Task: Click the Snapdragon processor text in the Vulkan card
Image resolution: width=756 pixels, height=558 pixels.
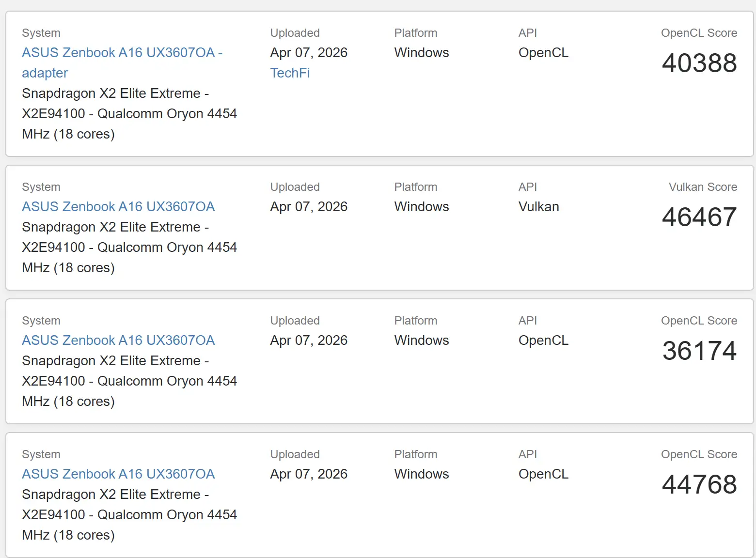Action: [x=129, y=247]
